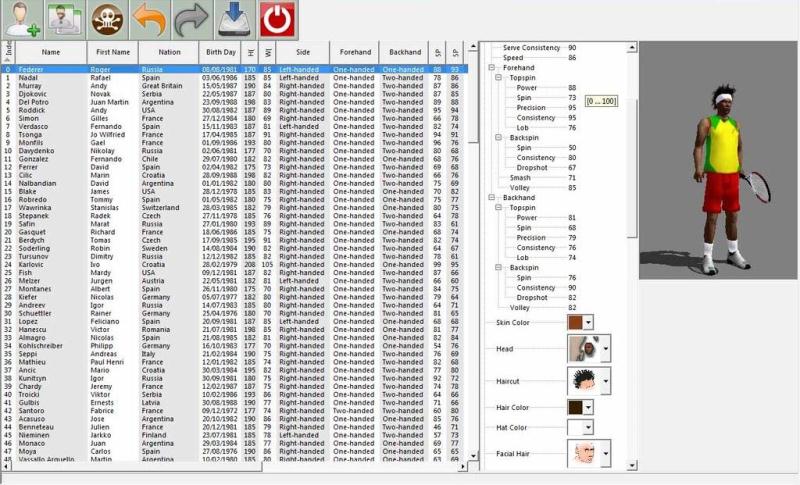Sort table by Nation column header
The width and height of the screenshot is (800, 485).
click(x=170, y=52)
